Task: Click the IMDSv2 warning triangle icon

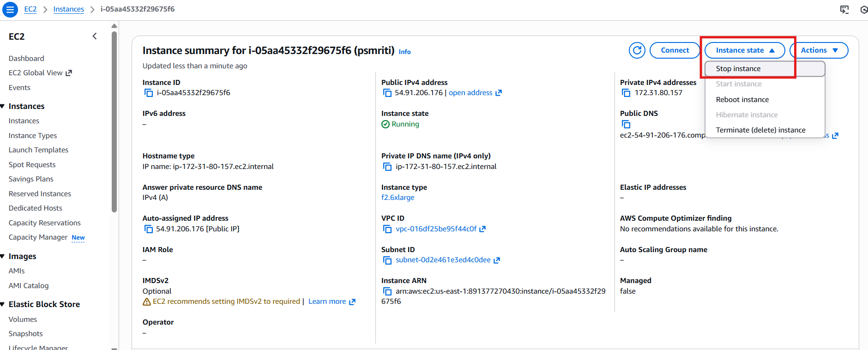Action: pyautogui.click(x=147, y=302)
